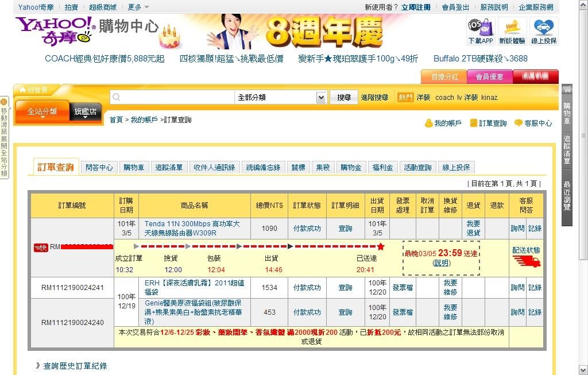Screen dimensions: 588x375
Task: Switch to the 統編備忘錄 tab
Action: click(263, 168)
